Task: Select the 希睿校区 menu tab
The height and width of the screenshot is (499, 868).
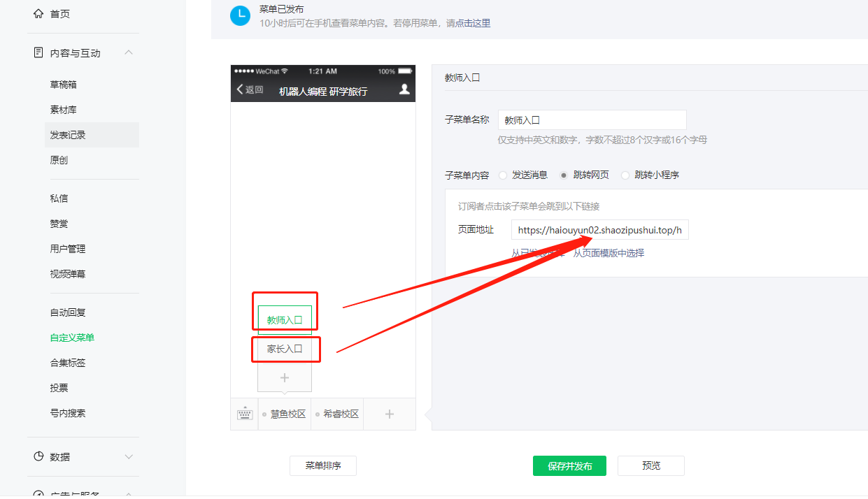Action: click(337, 414)
